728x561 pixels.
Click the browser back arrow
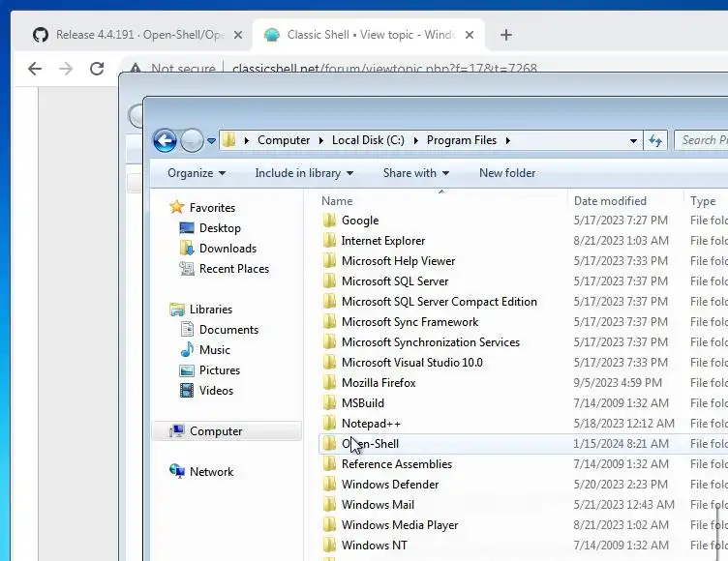click(x=35, y=69)
